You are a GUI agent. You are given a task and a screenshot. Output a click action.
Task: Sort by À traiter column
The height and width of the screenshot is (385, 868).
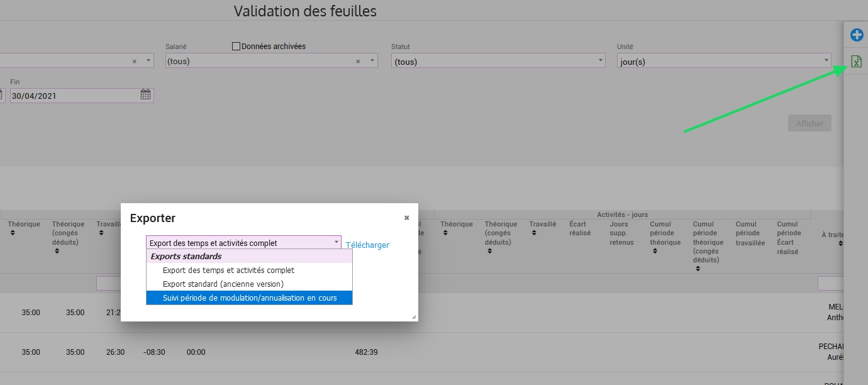pos(840,243)
